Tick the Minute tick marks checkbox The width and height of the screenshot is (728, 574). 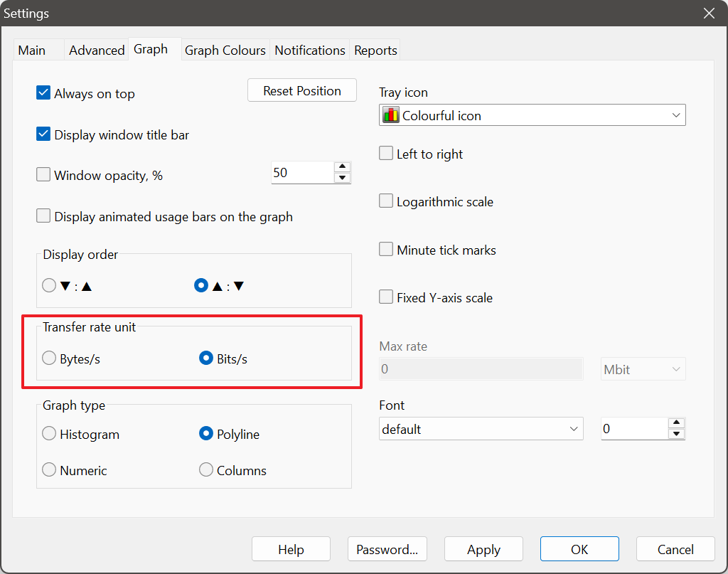click(386, 250)
